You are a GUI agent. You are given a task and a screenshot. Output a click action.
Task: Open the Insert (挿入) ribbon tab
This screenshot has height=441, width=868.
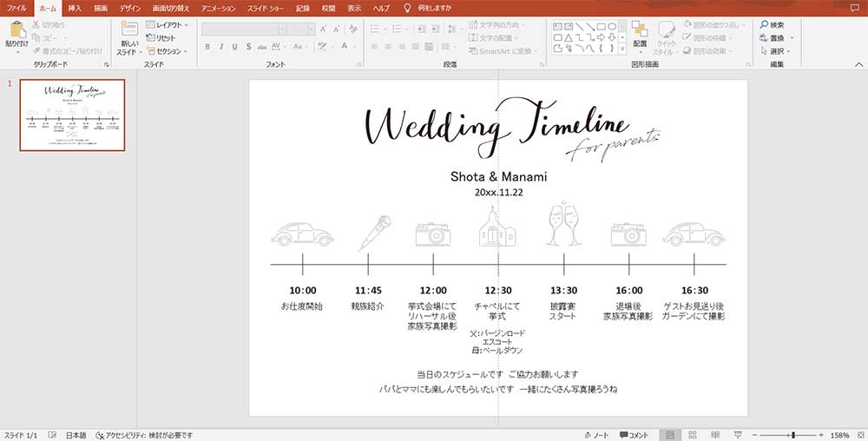(75, 7)
